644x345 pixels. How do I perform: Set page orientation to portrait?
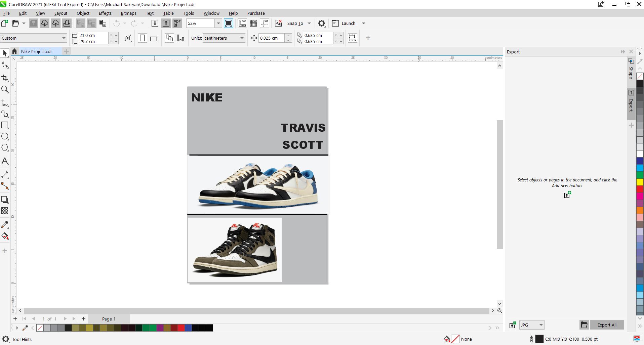[143, 38]
